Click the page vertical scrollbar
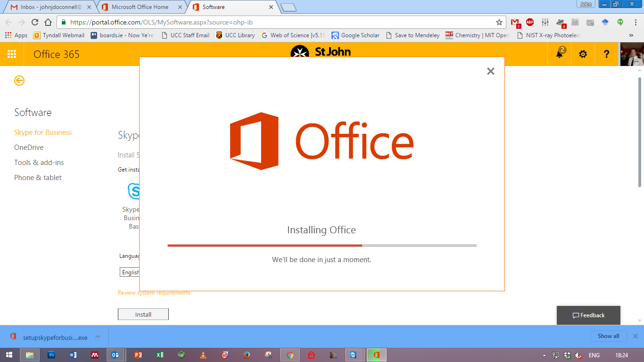 pos(640,132)
